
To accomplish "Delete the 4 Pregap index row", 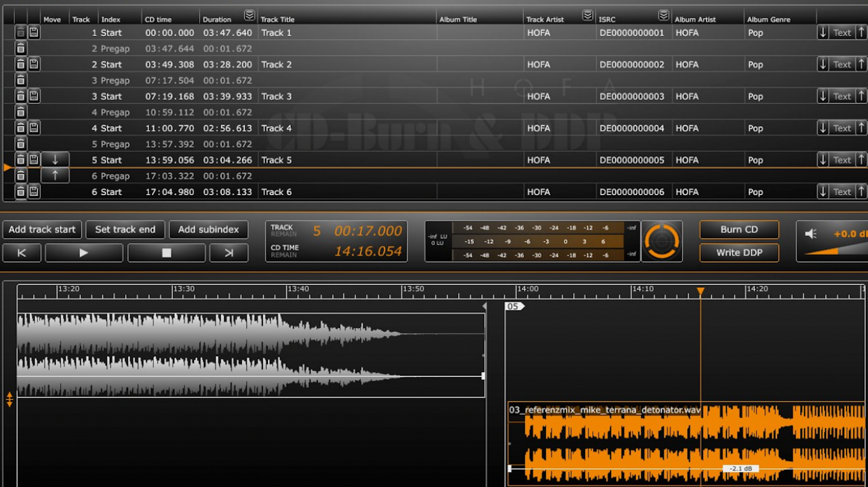I will pos(20,112).
